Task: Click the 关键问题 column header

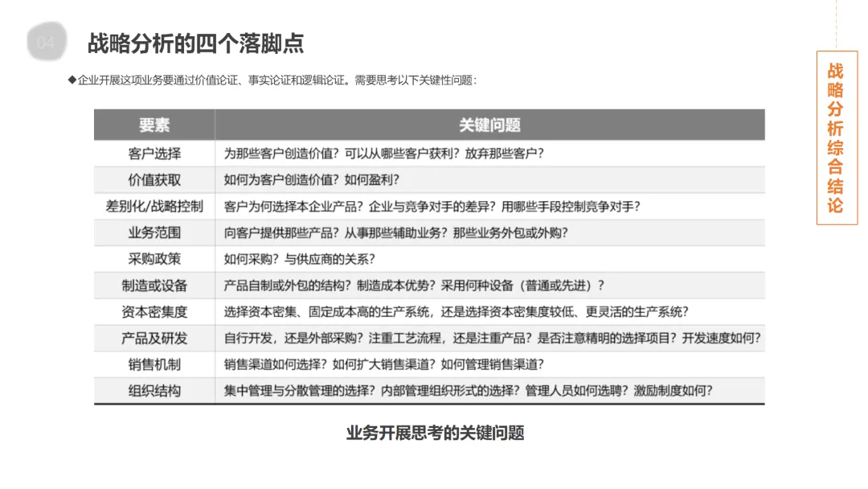Action: (x=490, y=125)
